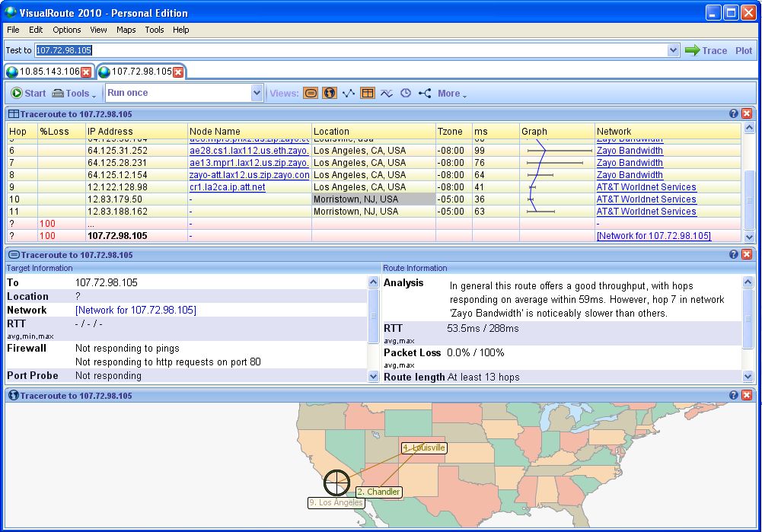Close the table traceroute panel
Screen dimensions: 762x532
(747, 113)
